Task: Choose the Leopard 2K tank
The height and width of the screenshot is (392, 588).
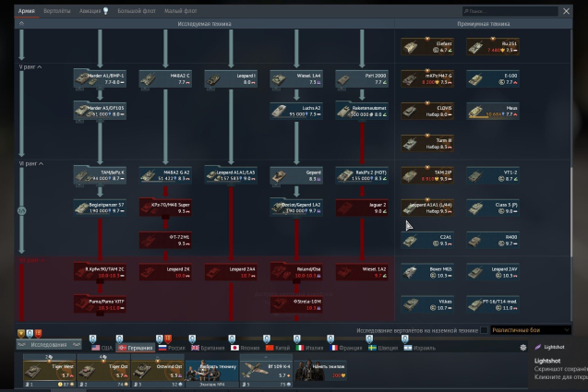Action: (x=165, y=271)
